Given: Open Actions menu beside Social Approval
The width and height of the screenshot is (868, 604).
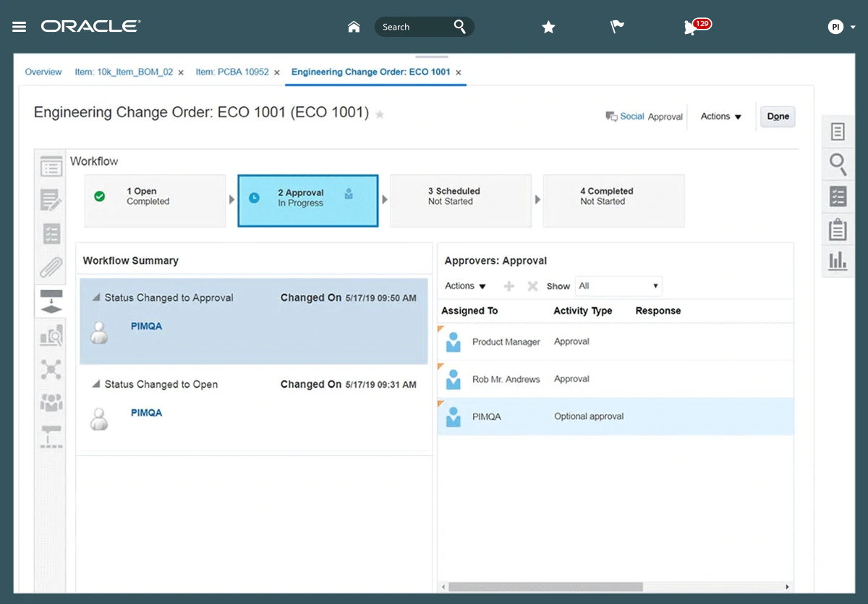Looking at the screenshot, I should [x=721, y=116].
